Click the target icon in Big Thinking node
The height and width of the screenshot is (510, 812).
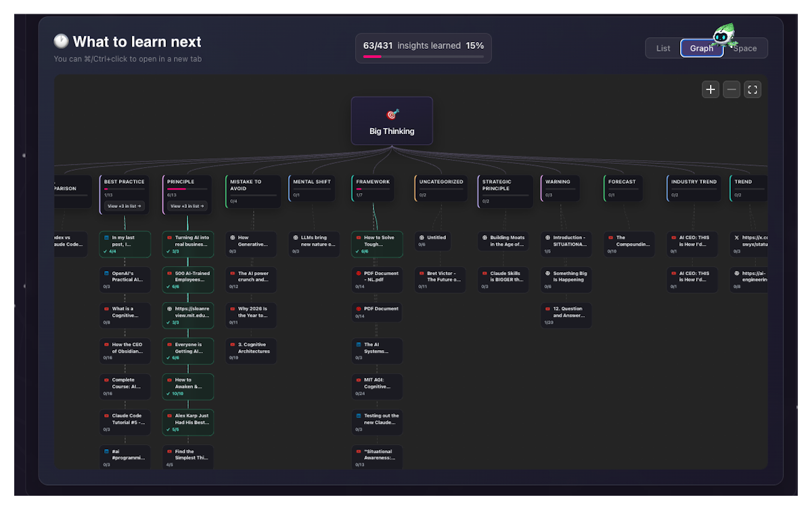pyautogui.click(x=392, y=114)
